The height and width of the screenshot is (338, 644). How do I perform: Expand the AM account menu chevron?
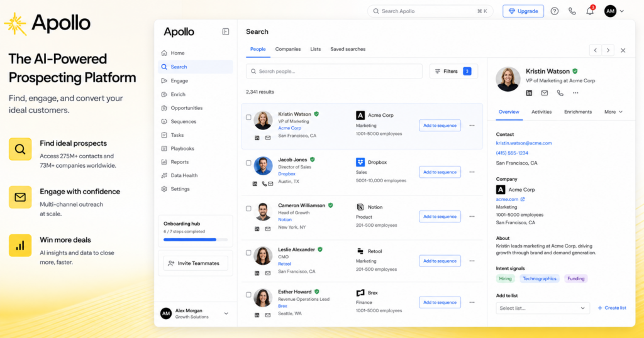[622, 11]
